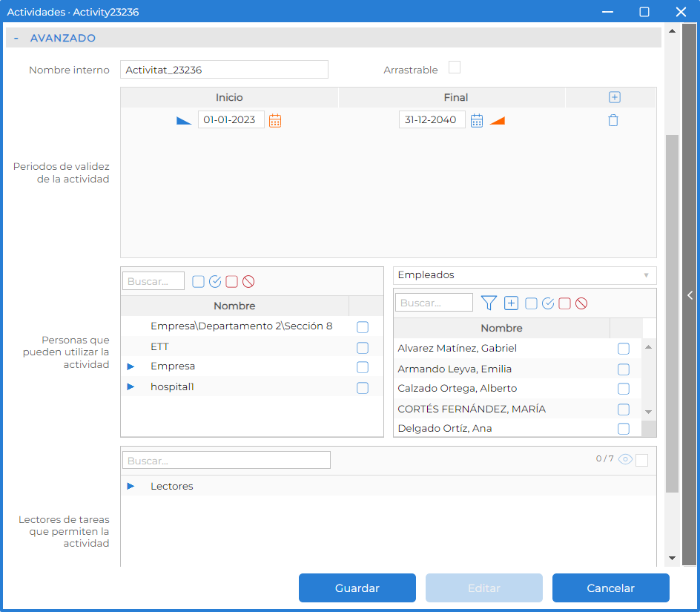The height and width of the screenshot is (612, 700).
Task: Select employee Alvarez Matínez, Gabriel checkbox
Action: point(624,349)
